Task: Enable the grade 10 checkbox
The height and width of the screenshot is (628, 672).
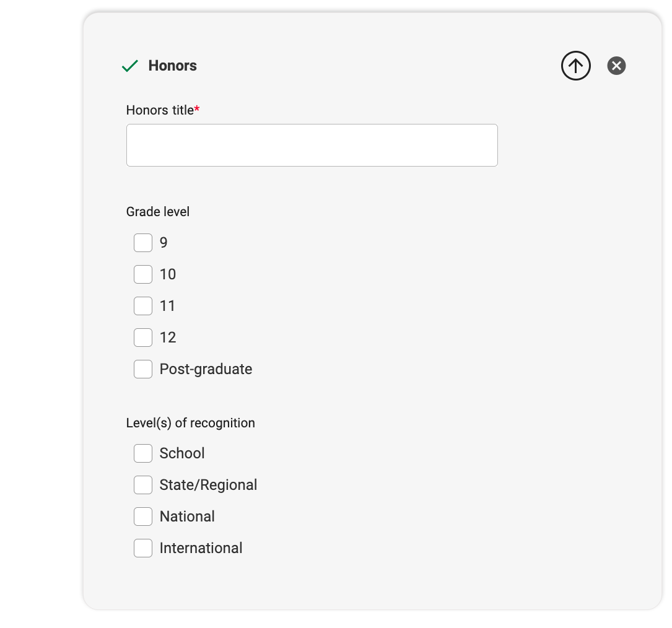Action: tap(143, 274)
